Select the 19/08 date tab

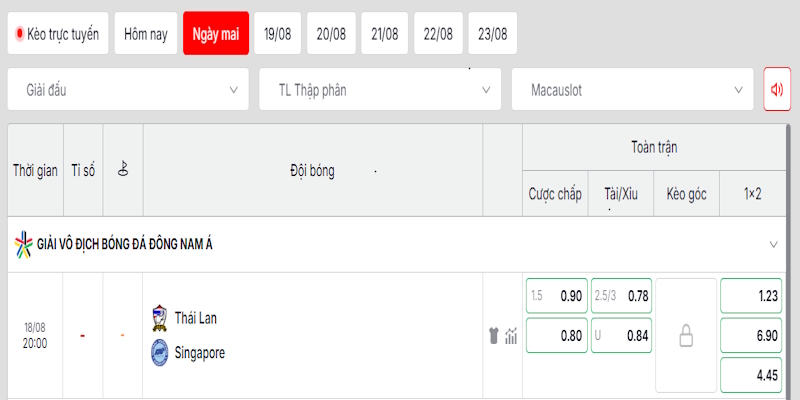click(x=278, y=34)
